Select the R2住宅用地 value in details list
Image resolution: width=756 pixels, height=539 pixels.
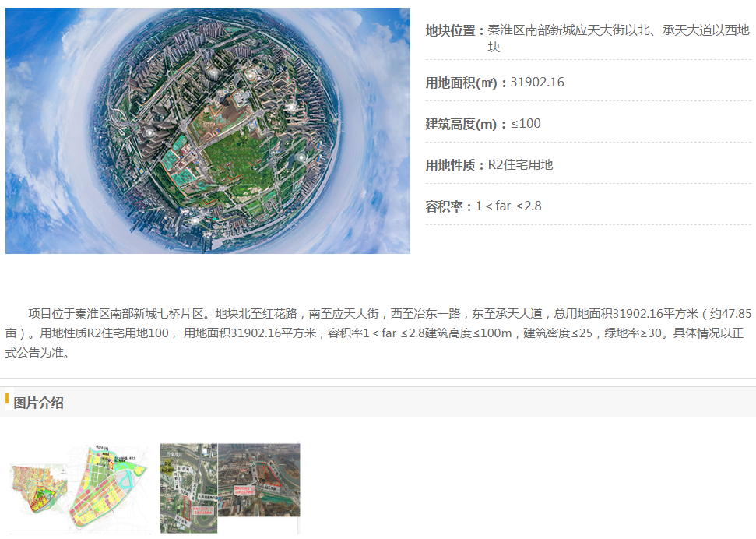point(520,165)
